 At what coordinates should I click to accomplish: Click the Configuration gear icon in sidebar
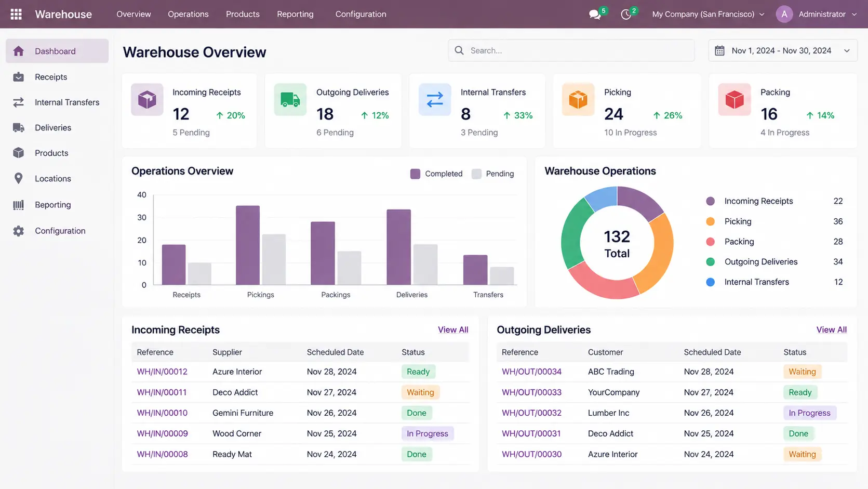coord(19,231)
